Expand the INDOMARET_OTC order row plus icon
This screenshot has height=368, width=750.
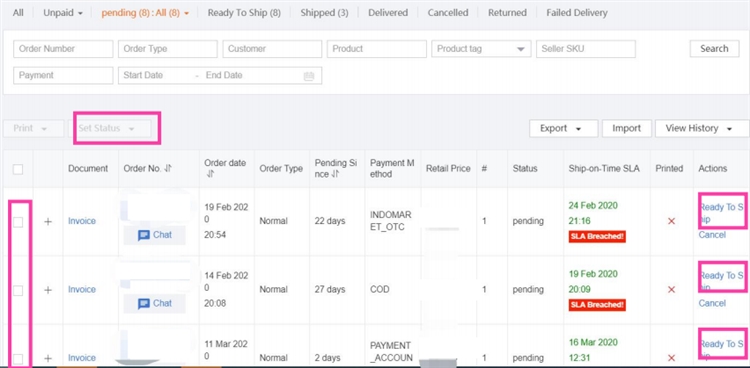(x=48, y=222)
